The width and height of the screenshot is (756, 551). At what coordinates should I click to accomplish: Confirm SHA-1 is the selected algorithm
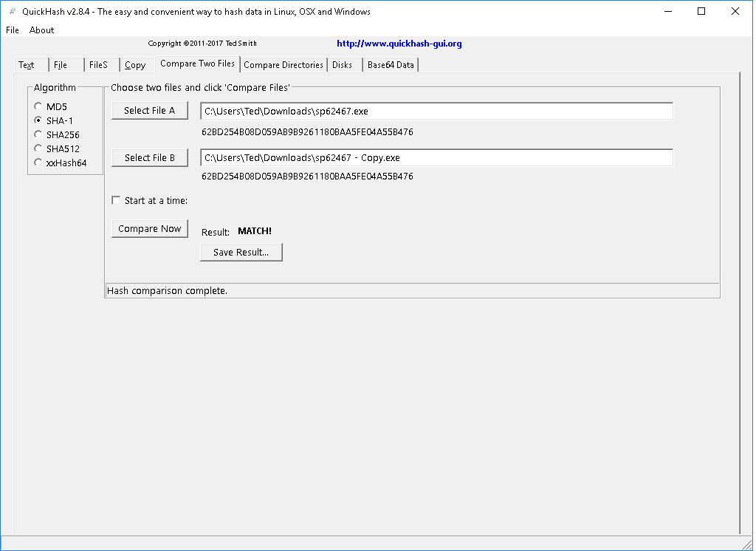click(38, 120)
